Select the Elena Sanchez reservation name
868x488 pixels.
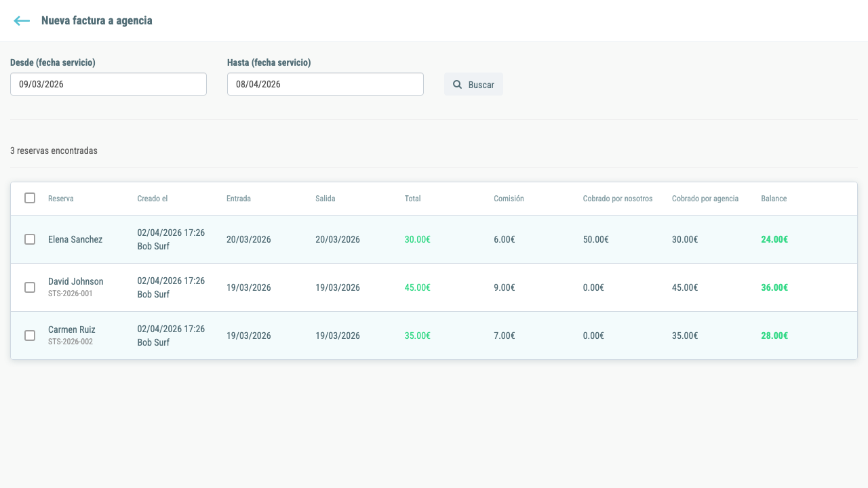(x=75, y=239)
